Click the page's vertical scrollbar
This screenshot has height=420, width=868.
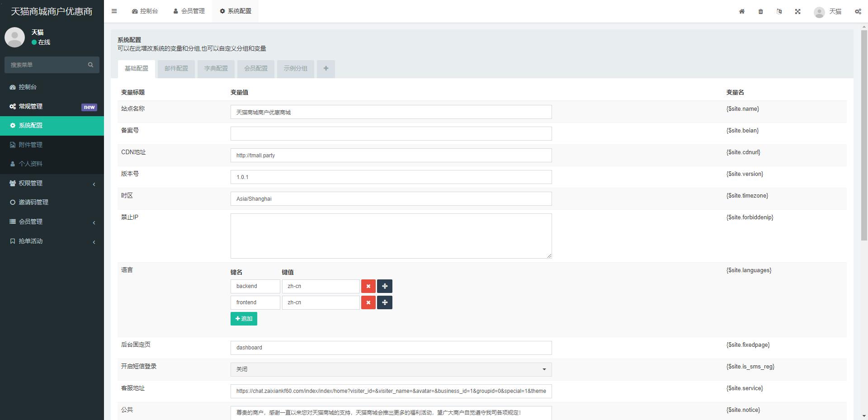864,136
